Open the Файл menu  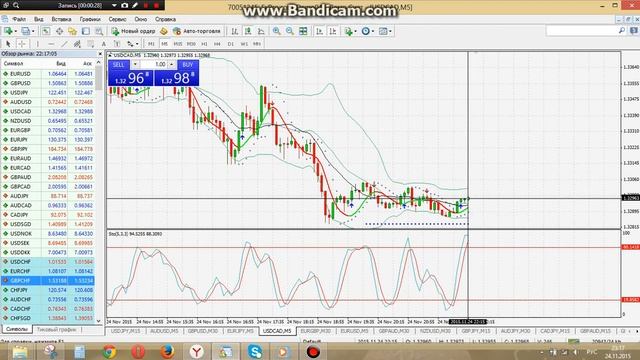[x=19, y=19]
